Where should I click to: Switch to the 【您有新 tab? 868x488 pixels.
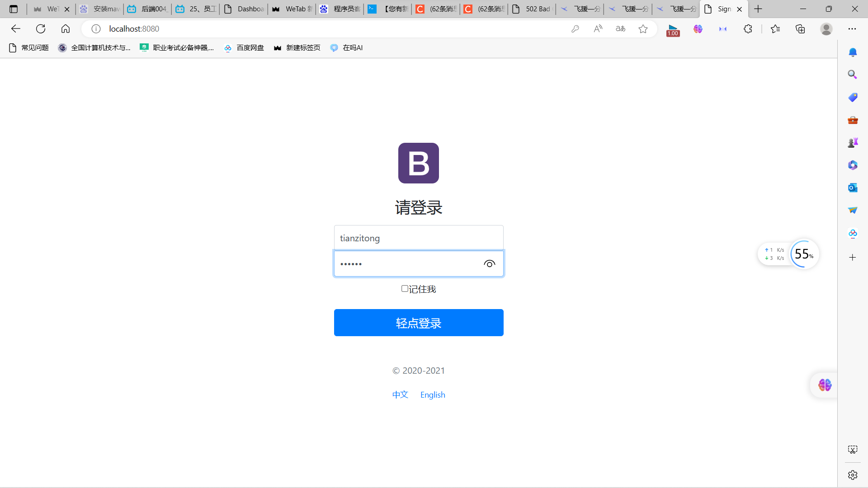click(388, 9)
